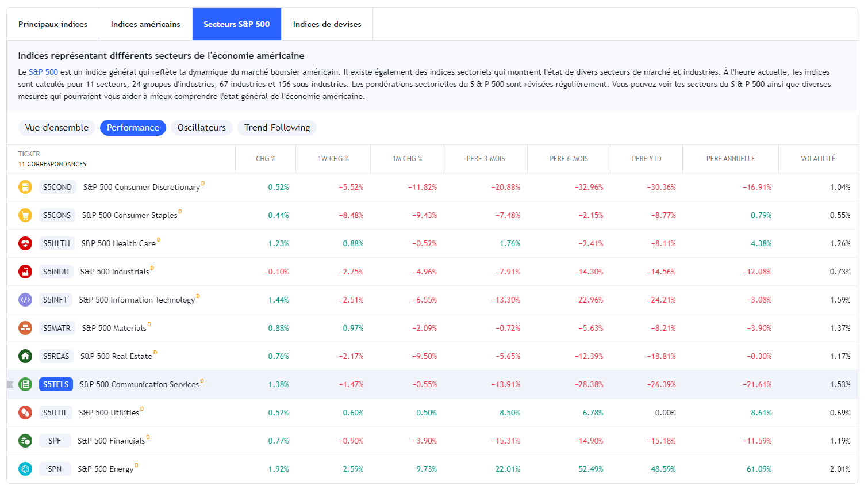
Task: Click the Energy sector icon
Action: pos(25,469)
